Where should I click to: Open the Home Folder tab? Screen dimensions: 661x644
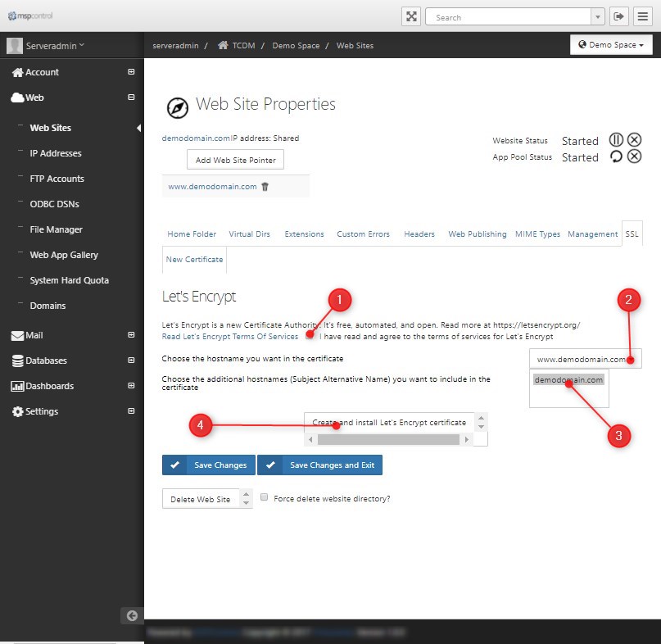tap(192, 234)
